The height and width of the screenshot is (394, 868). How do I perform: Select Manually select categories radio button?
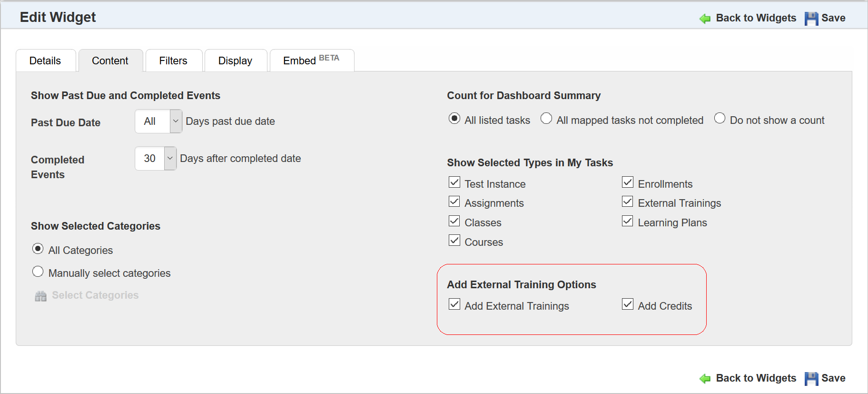coord(38,272)
